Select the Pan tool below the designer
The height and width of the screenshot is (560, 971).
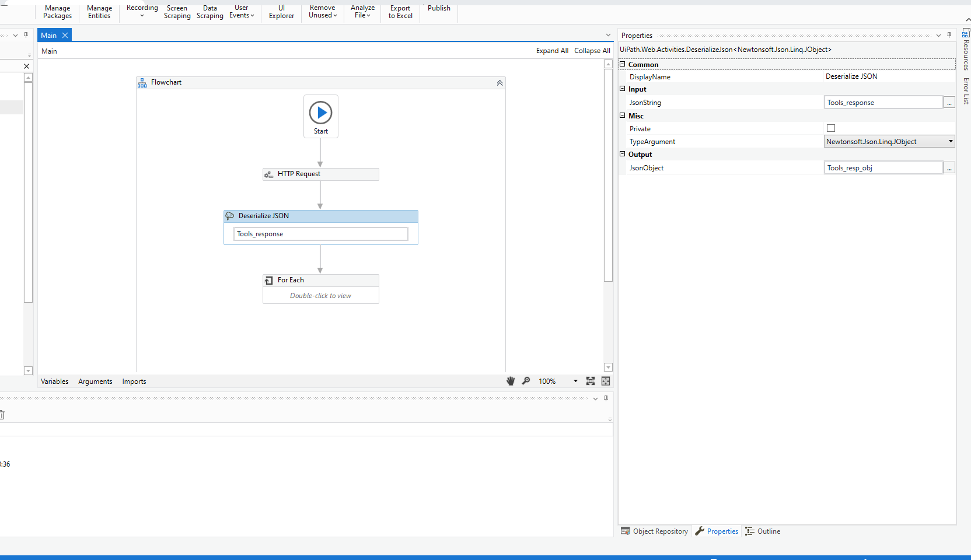(x=511, y=381)
